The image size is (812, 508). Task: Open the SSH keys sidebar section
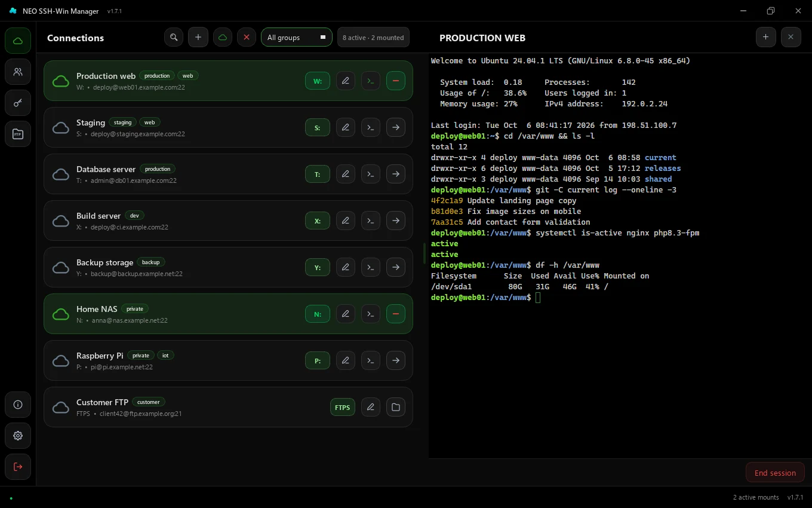pyautogui.click(x=18, y=103)
